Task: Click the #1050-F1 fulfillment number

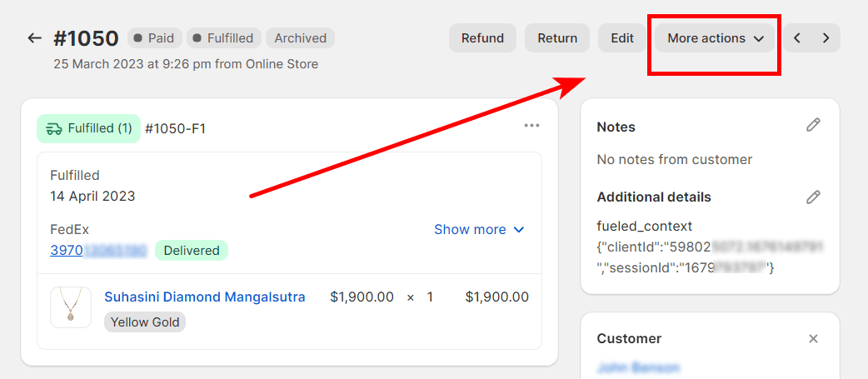Action: [176, 129]
